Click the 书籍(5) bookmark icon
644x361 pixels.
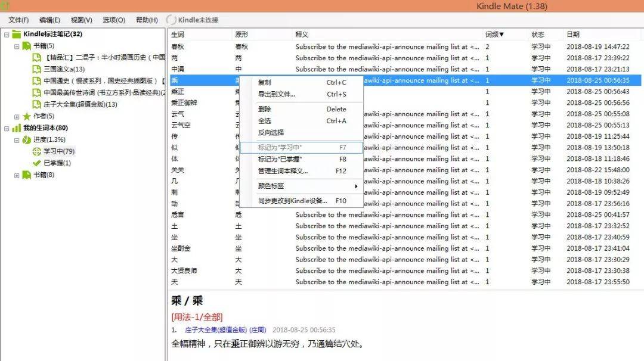(x=27, y=46)
